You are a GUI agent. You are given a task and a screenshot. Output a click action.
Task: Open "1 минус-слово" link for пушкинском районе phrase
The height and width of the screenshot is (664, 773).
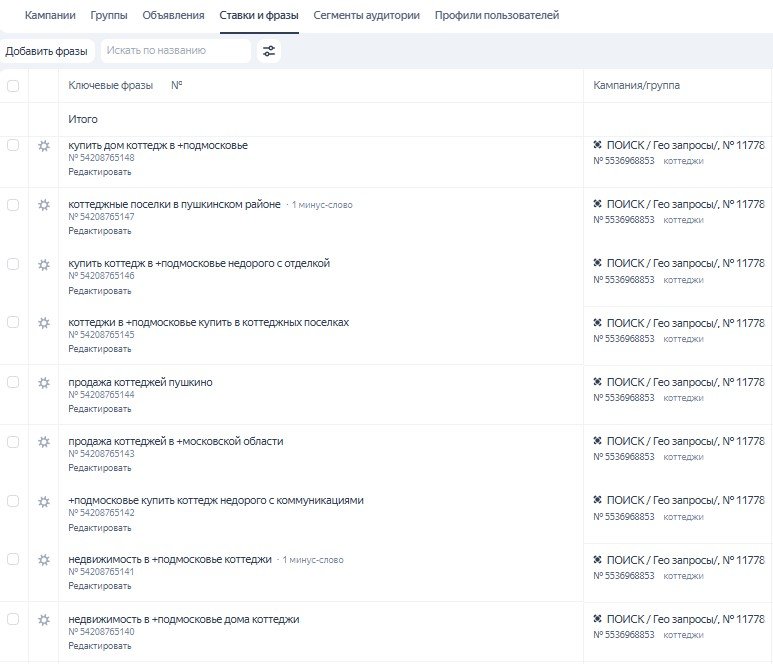[321, 205]
